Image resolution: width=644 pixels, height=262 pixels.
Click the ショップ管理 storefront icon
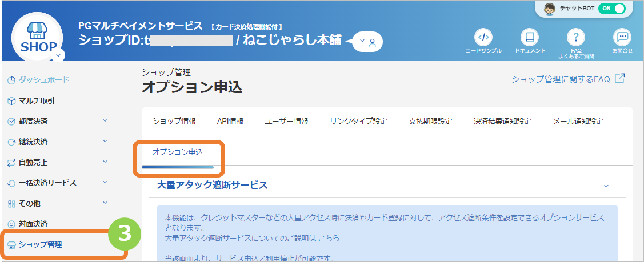11,245
